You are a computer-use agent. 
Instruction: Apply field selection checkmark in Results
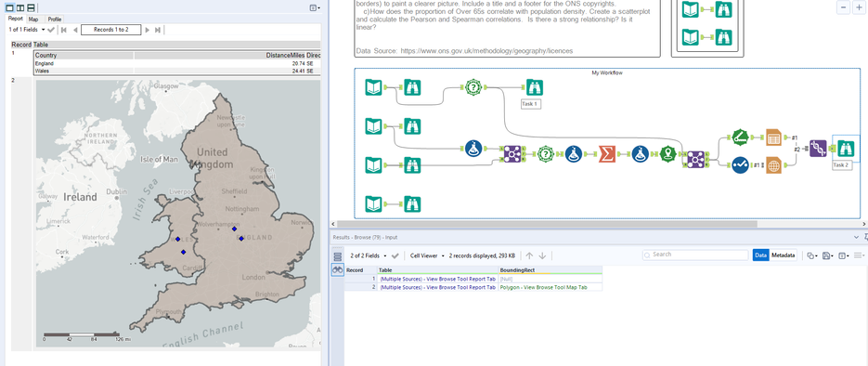tap(395, 255)
